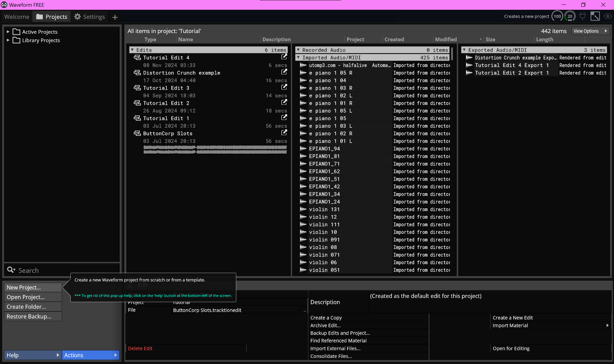Click the tempo dial showing 100
This screenshot has height=364, width=614.
(x=557, y=16)
